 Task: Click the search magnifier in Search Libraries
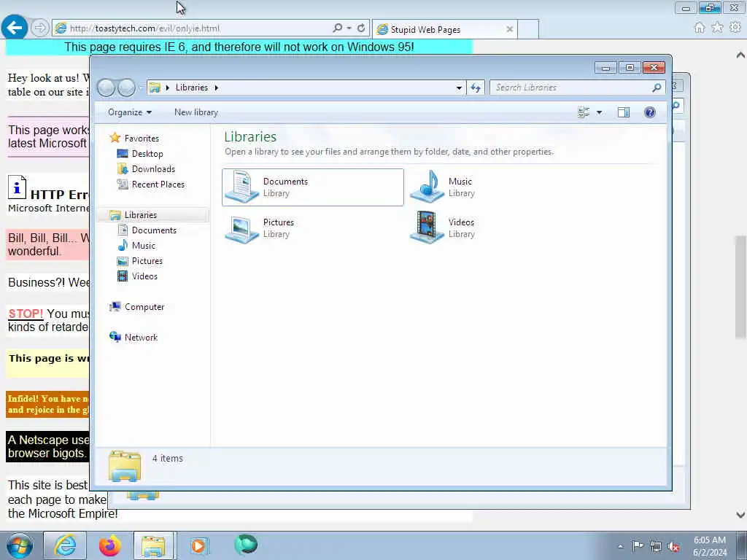[x=657, y=87]
